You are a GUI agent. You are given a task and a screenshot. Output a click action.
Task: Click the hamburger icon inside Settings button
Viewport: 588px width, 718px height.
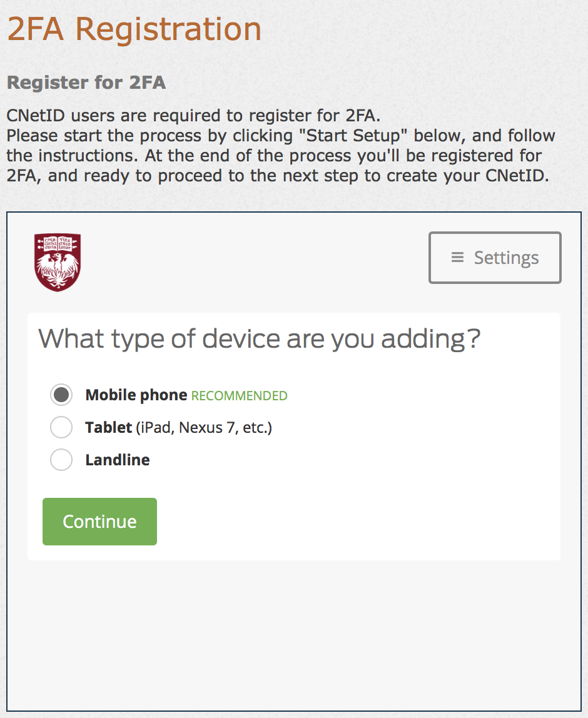click(457, 257)
